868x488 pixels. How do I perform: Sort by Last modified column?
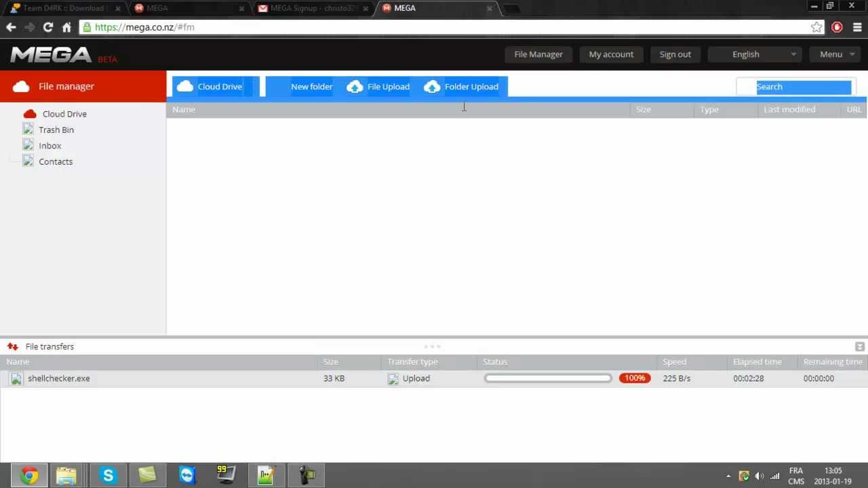(x=800, y=109)
